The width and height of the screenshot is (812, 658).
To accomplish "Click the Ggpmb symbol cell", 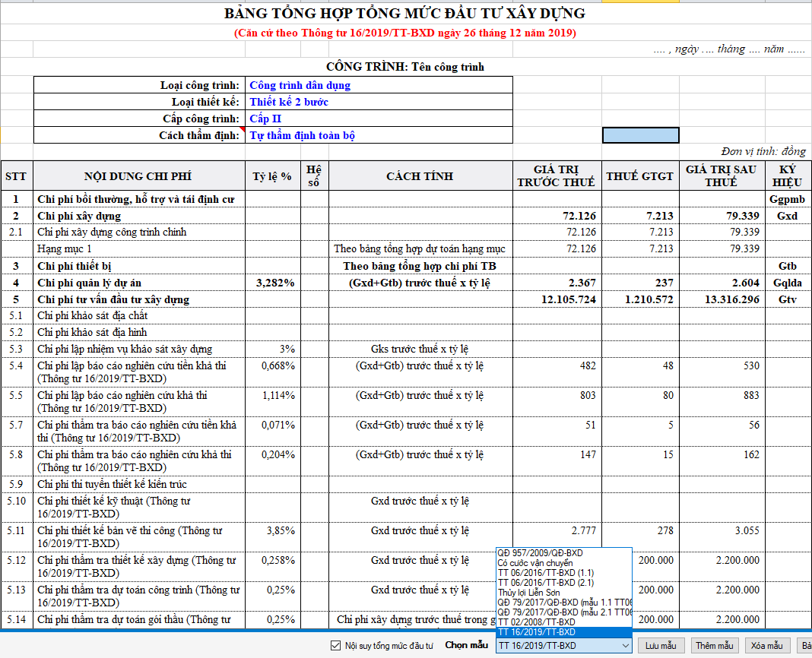I will pos(788,199).
